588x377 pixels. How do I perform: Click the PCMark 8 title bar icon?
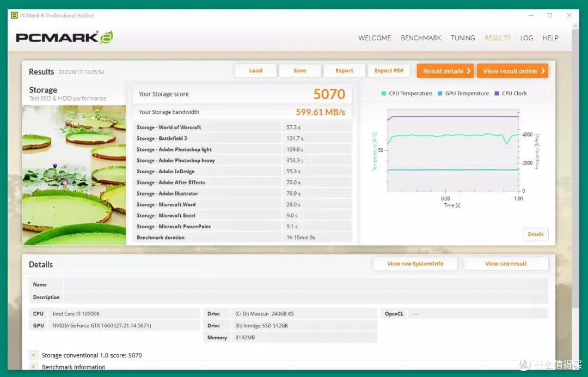pos(14,15)
